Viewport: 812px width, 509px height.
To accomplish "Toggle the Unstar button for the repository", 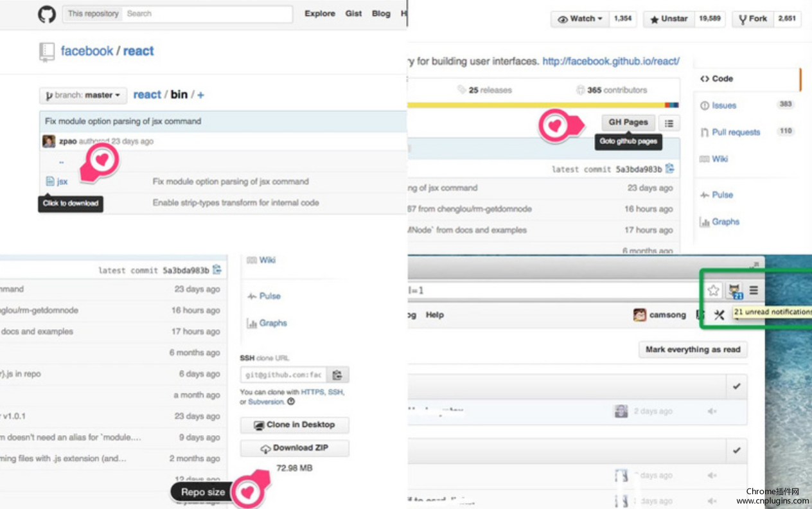I will click(x=668, y=19).
